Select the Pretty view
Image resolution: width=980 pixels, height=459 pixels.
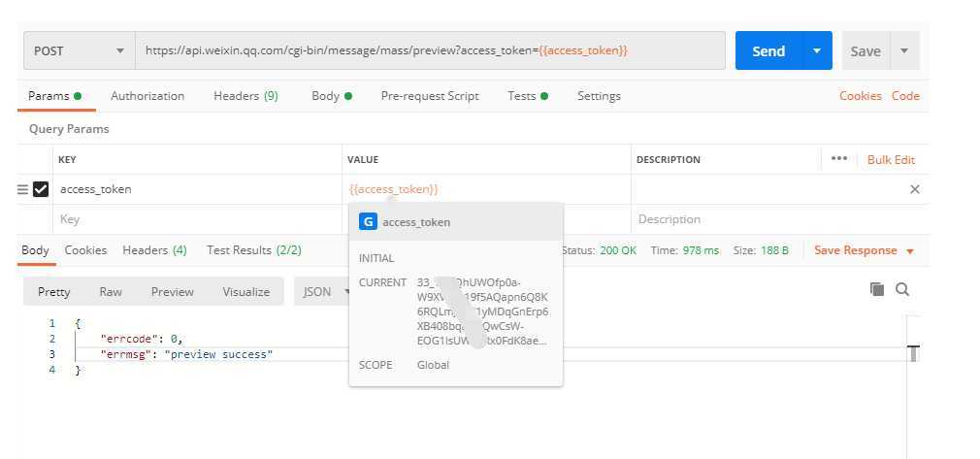point(53,291)
